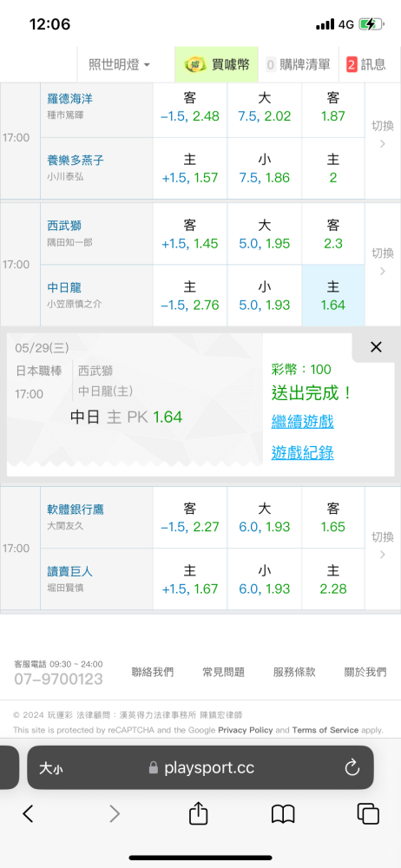Close the bet confirmation slip

tap(376, 347)
